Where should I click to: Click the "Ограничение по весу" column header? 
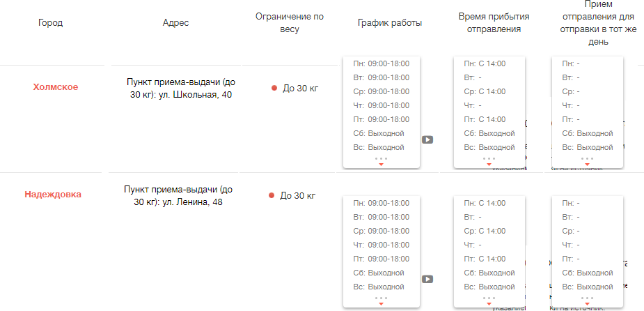pos(289,23)
